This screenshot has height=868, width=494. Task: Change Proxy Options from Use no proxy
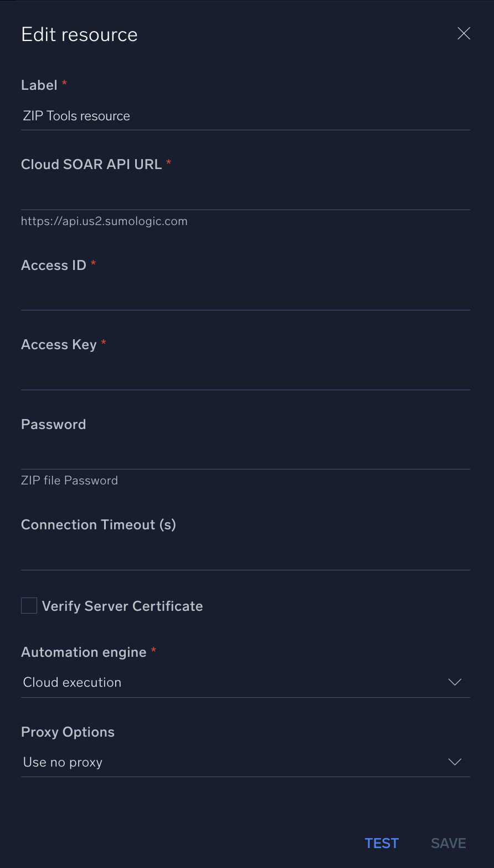tap(245, 762)
